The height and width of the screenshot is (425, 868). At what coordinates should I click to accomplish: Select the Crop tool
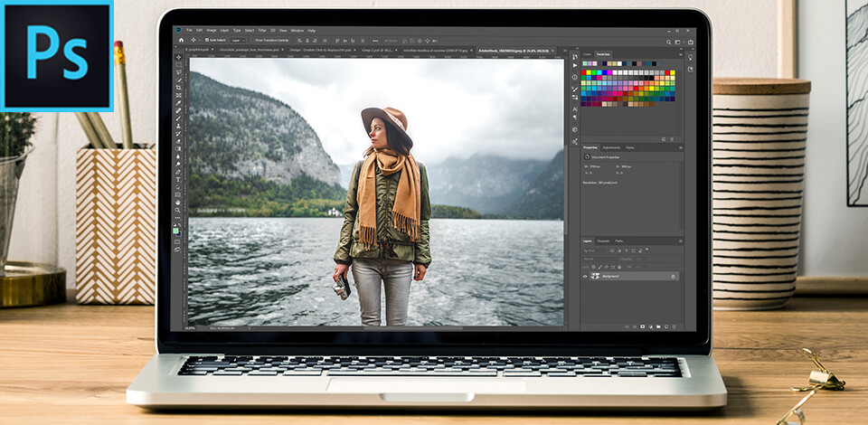click(179, 88)
